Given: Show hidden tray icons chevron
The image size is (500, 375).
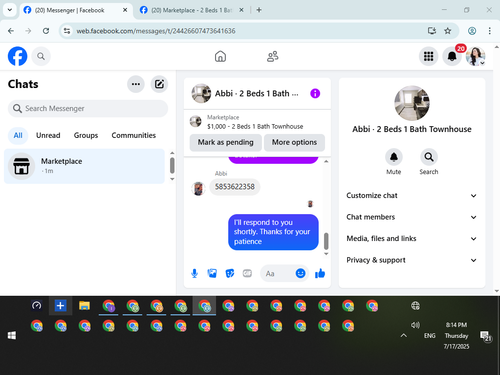Looking at the screenshot, I should pyautogui.click(x=403, y=335).
